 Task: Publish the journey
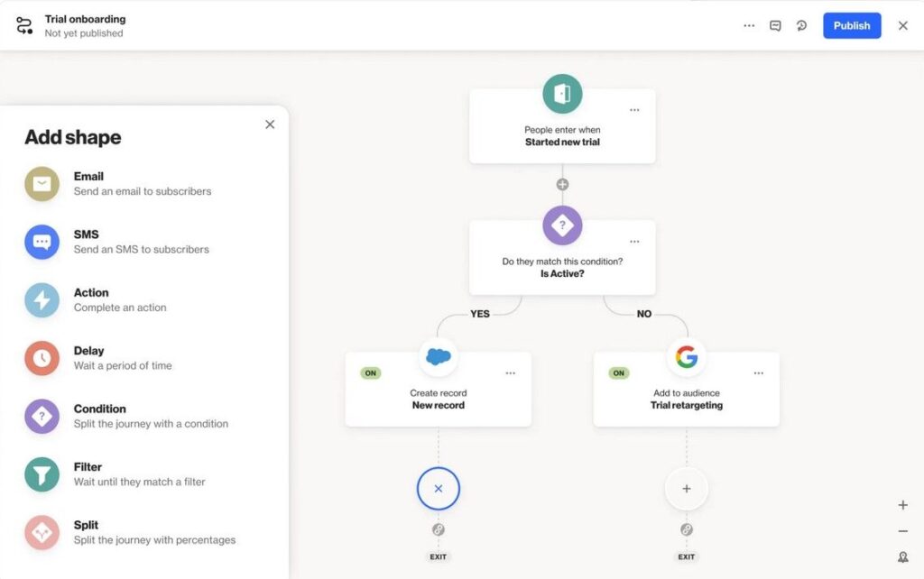coord(852,26)
